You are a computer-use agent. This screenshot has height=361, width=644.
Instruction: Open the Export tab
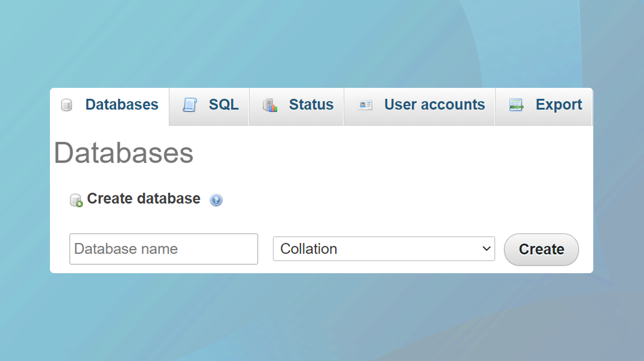(559, 105)
